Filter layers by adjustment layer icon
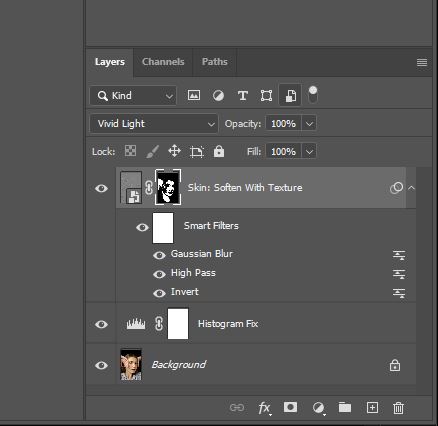This screenshot has height=426, width=438. click(218, 96)
